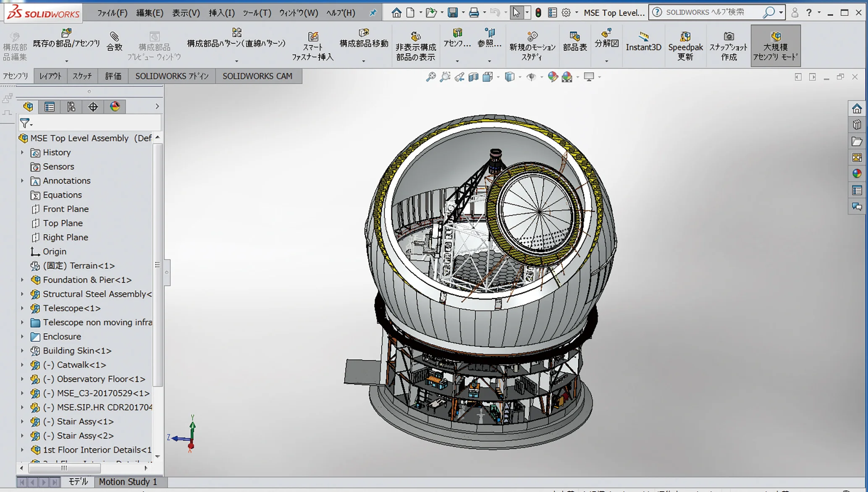The width and height of the screenshot is (868, 492).
Task: Click the Linear Component Pattern tool
Action: [x=236, y=39]
